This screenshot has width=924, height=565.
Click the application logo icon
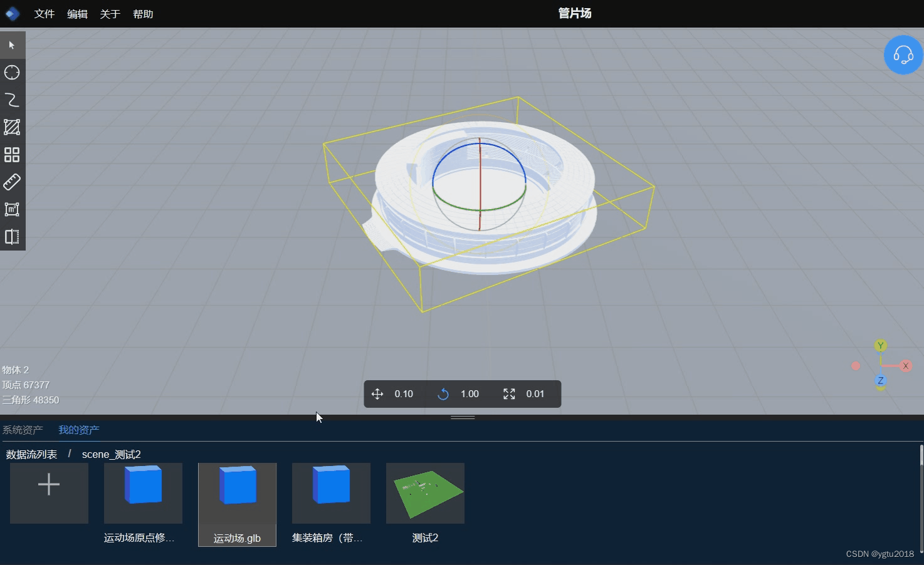coord(13,13)
